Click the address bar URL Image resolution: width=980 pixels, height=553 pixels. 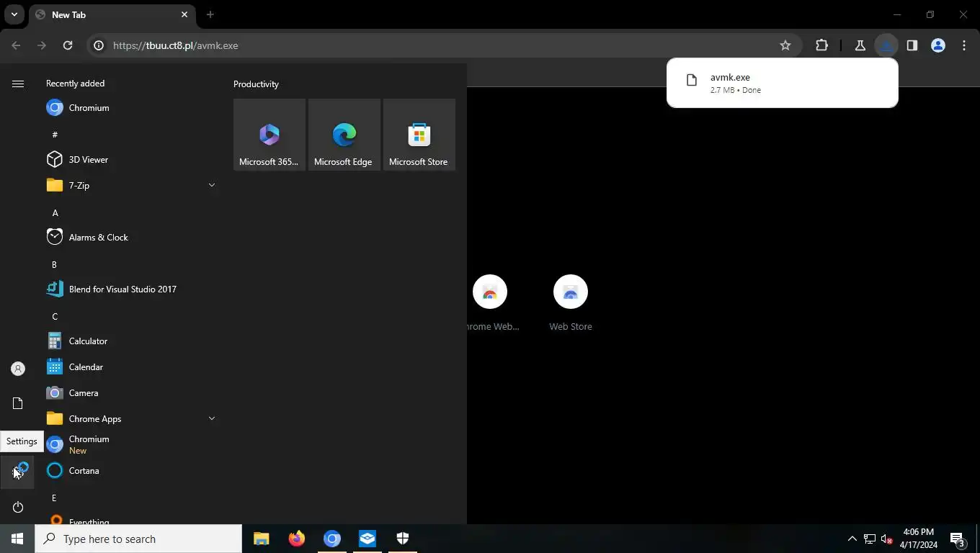(x=176, y=45)
